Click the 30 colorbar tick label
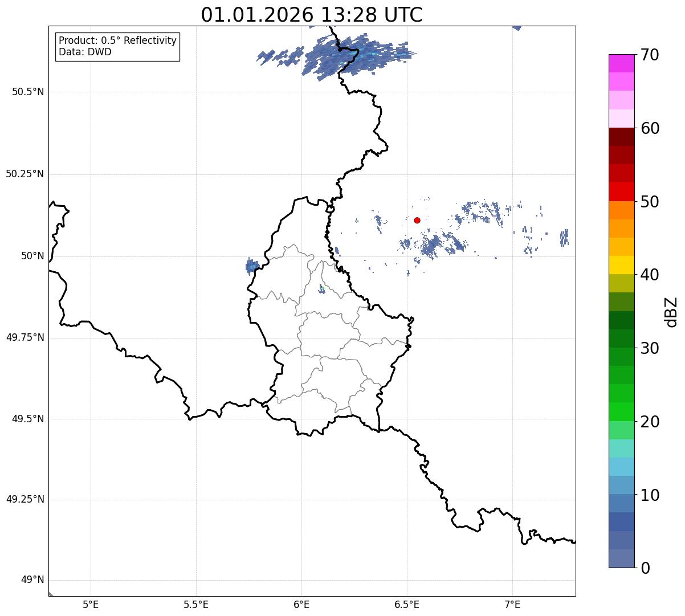The image size is (685, 616). coord(650,348)
